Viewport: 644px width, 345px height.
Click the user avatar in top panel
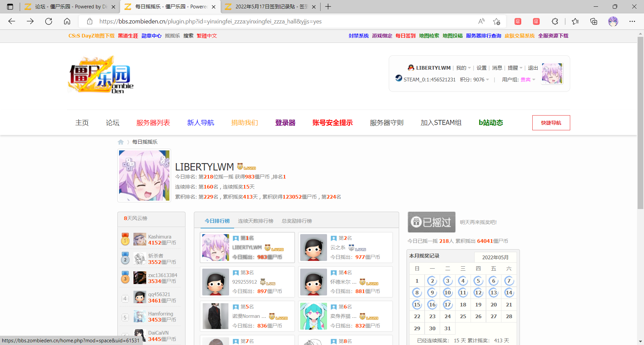[552, 73]
